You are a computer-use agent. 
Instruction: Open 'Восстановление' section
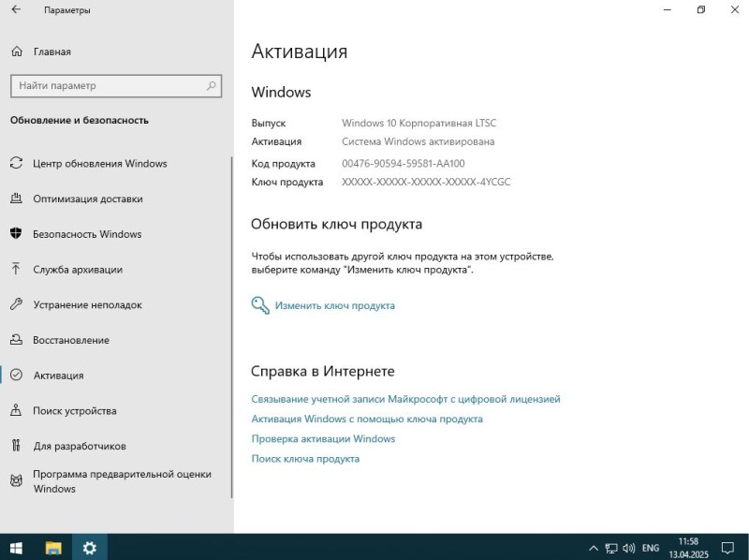point(71,340)
